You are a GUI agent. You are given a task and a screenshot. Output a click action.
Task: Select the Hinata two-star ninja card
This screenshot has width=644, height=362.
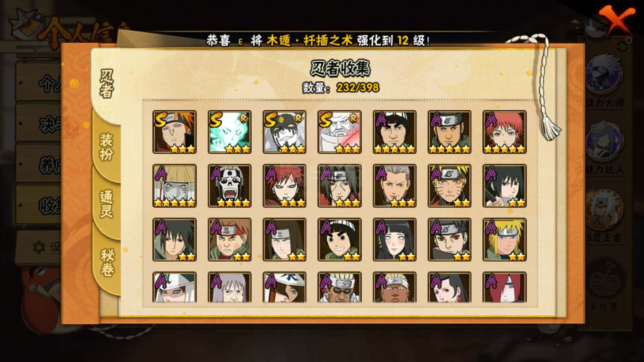pyautogui.click(x=394, y=240)
